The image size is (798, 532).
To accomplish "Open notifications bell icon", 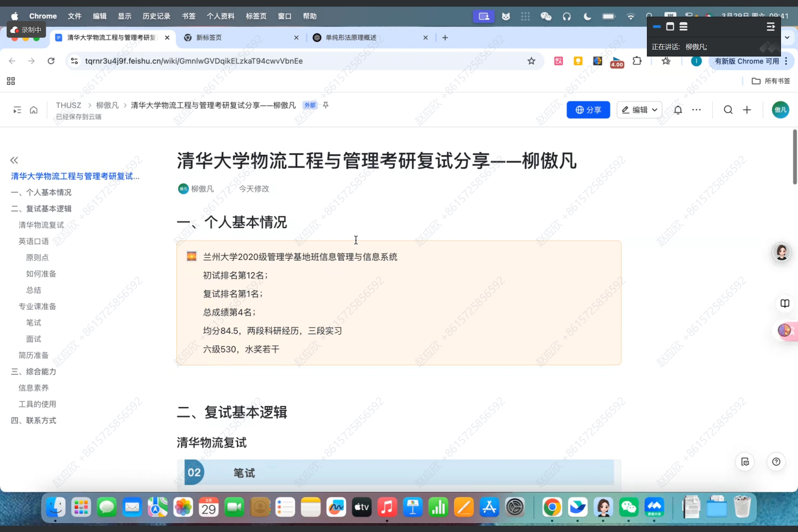I will click(x=678, y=110).
